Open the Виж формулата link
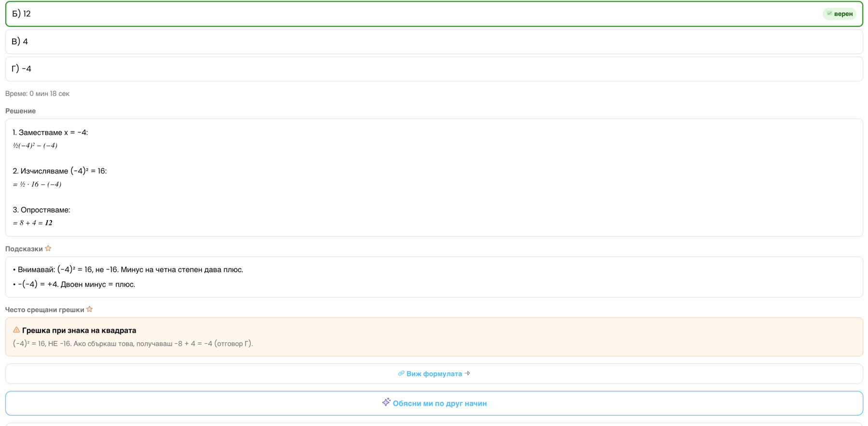The height and width of the screenshot is (426, 868). 434,374
